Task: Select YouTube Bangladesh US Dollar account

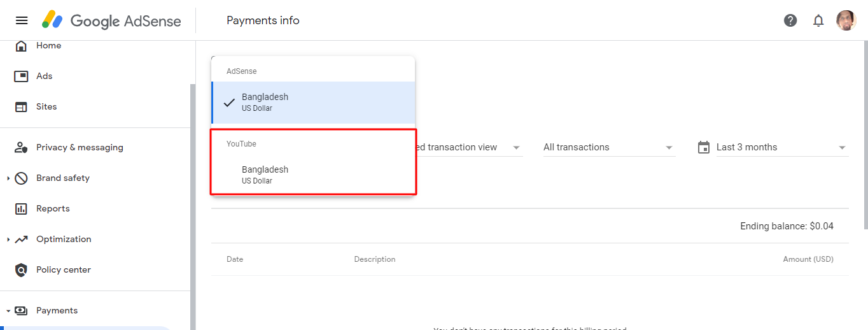Action: (x=313, y=175)
